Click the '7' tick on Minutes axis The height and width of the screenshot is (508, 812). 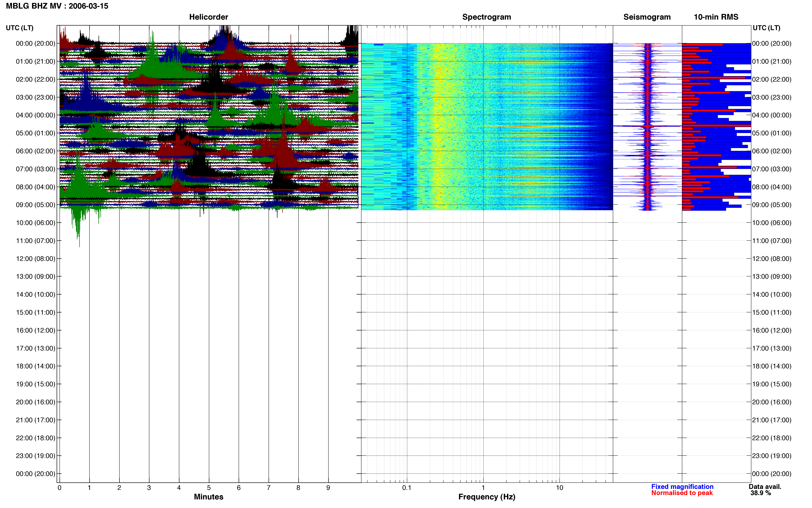pos(269,487)
